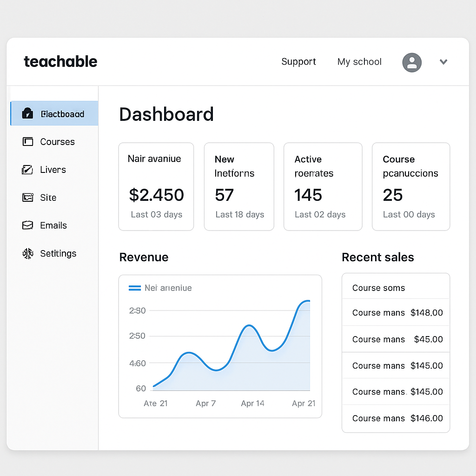Image resolution: width=476 pixels, height=476 pixels.
Task: Open Site using its sidebar icon
Action: (x=28, y=197)
